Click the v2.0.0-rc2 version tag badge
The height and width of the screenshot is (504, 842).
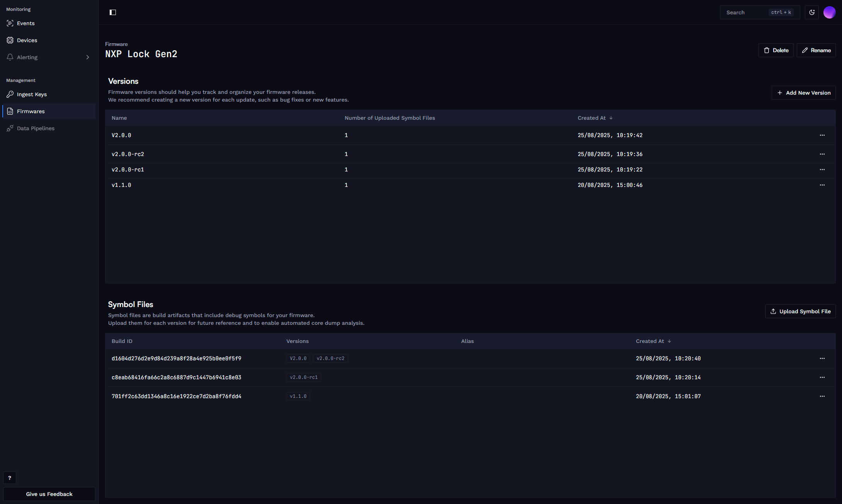click(x=331, y=358)
